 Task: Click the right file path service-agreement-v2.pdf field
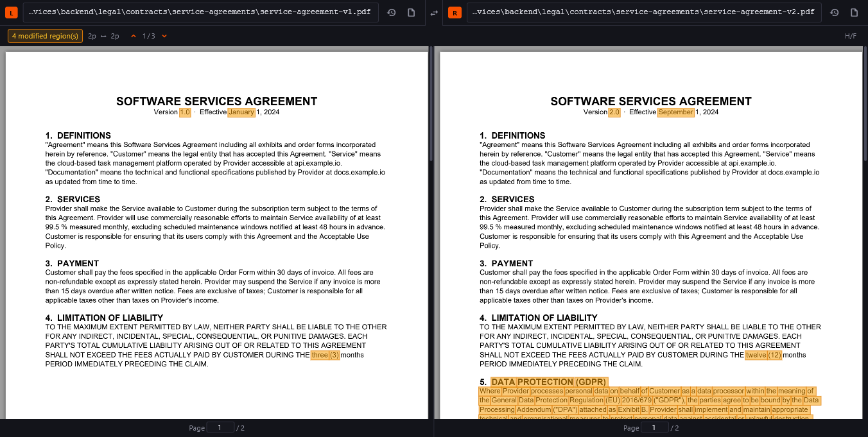click(x=644, y=12)
